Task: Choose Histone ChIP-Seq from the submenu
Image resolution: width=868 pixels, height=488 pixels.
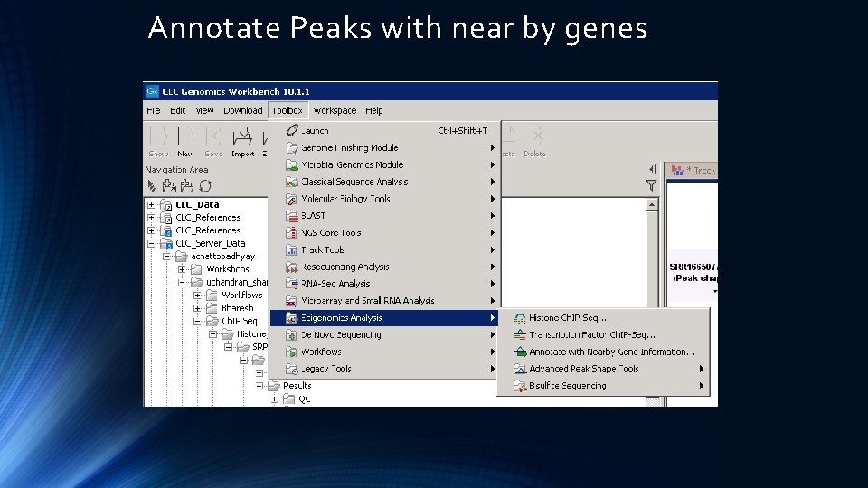Action: coord(603,317)
